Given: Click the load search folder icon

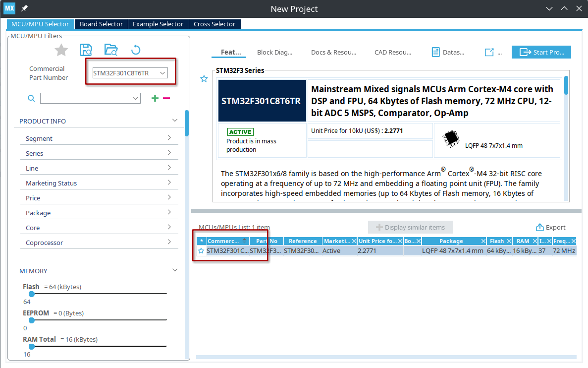Looking at the screenshot, I should pyautogui.click(x=111, y=50).
